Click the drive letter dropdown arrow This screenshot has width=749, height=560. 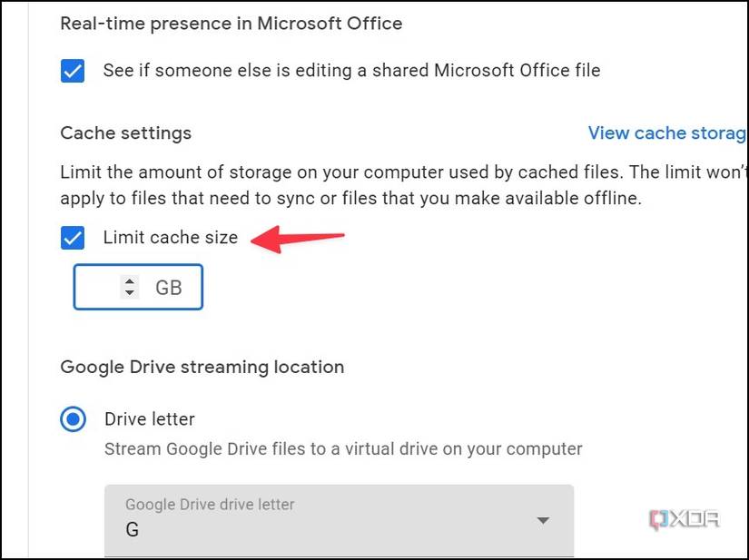(543, 520)
